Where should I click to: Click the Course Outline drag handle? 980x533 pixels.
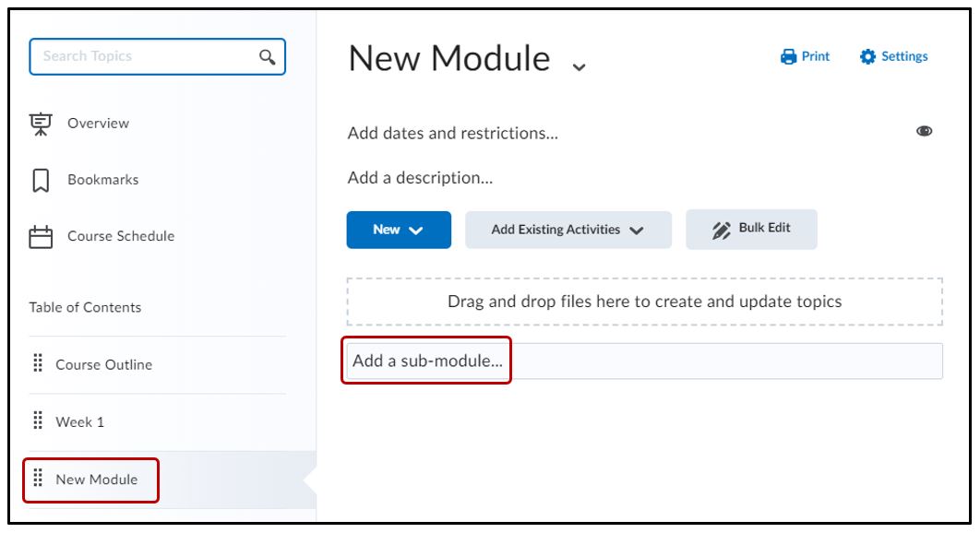[x=39, y=364]
